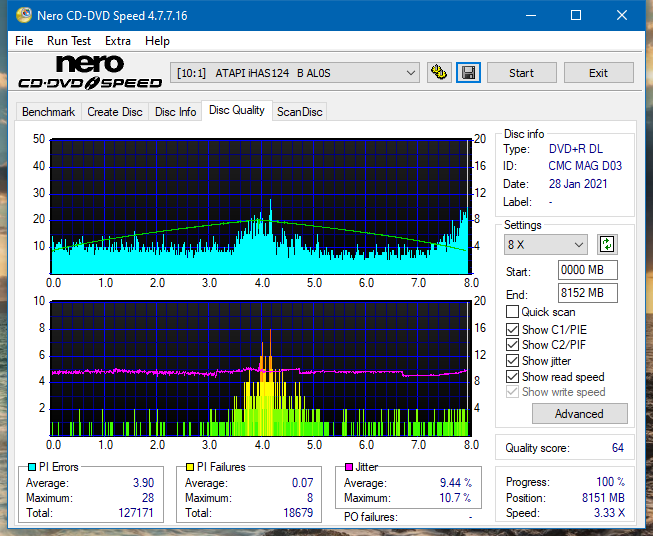653x536 pixels.
Task: Open the drive options tools icon
Action: [439, 73]
